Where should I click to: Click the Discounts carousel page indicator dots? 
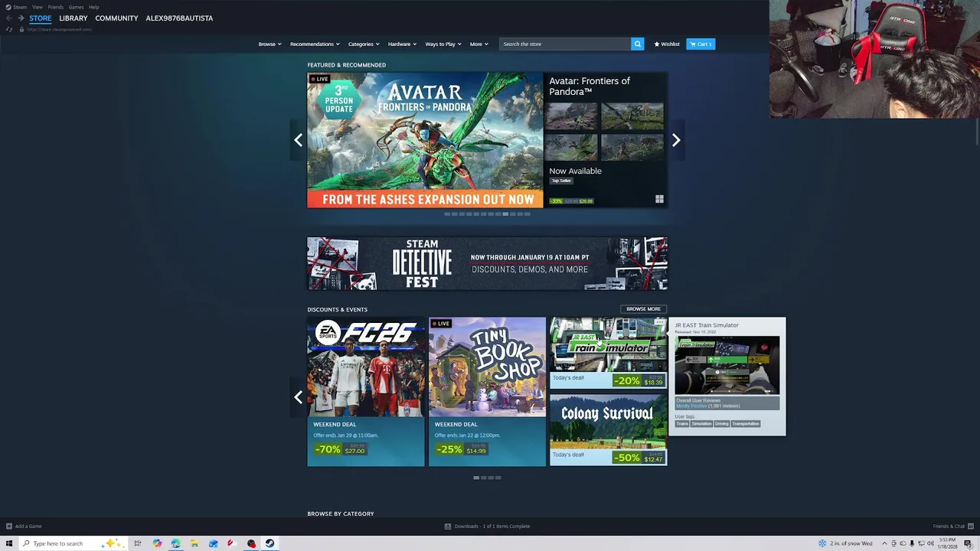pos(487,478)
